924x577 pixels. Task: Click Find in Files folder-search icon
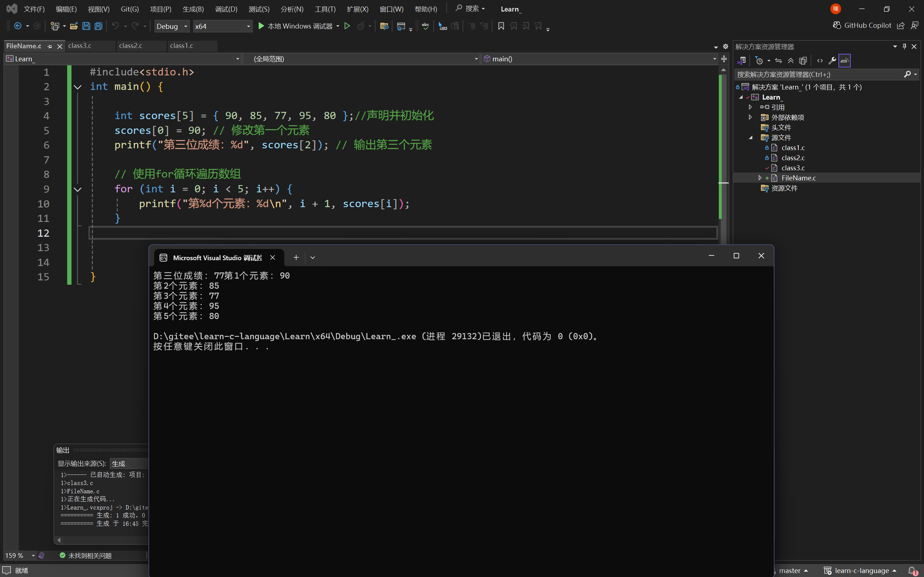click(384, 26)
